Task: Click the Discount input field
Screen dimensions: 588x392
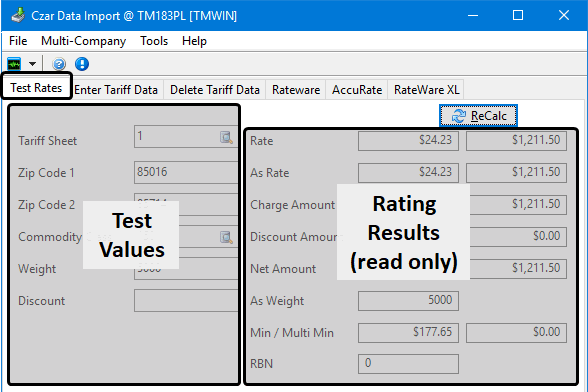Action: coord(186,300)
